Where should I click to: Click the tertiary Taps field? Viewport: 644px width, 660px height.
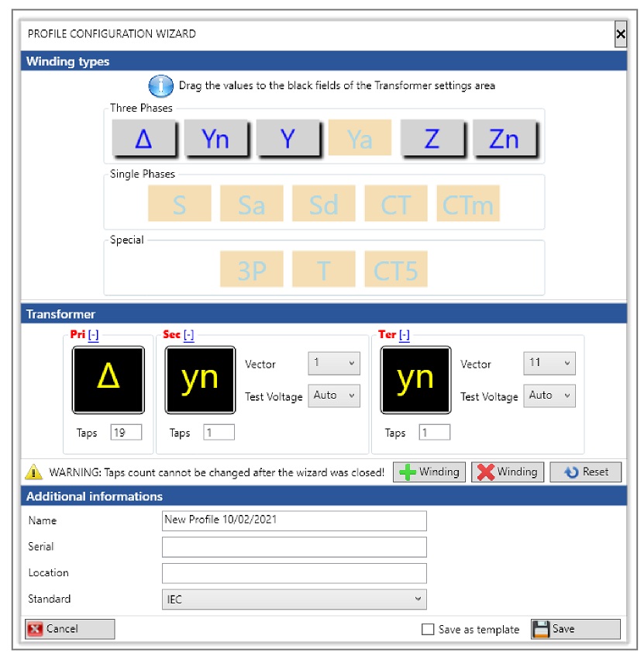[435, 432]
